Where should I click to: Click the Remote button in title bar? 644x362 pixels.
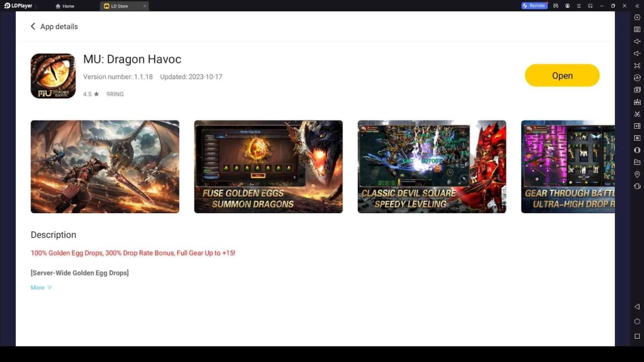click(x=534, y=6)
